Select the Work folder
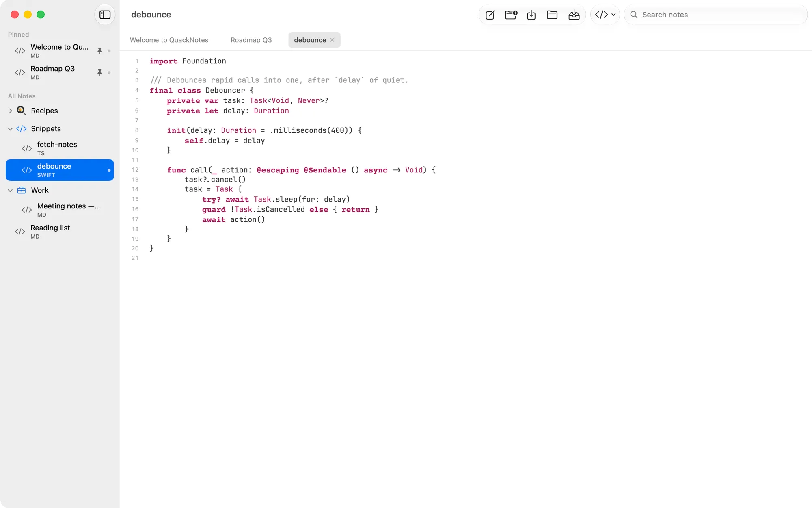Image resolution: width=812 pixels, height=508 pixels. coord(60,190)
